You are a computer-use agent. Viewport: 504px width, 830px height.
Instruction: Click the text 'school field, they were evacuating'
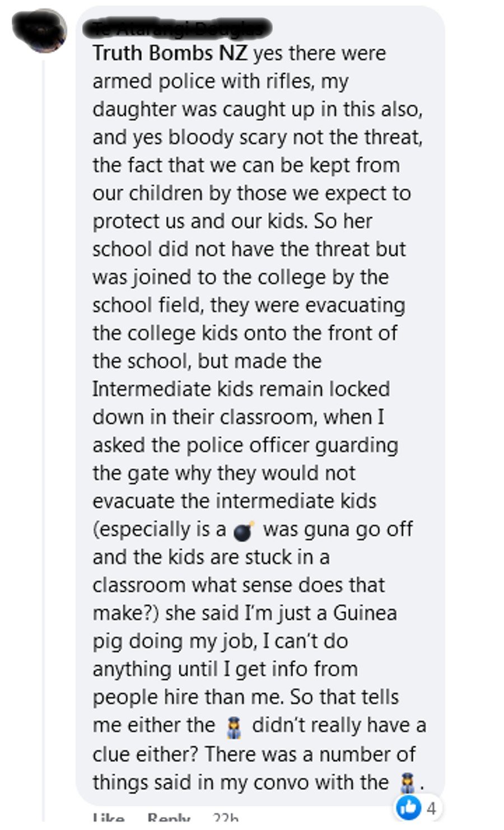click(x=249, y=305)
